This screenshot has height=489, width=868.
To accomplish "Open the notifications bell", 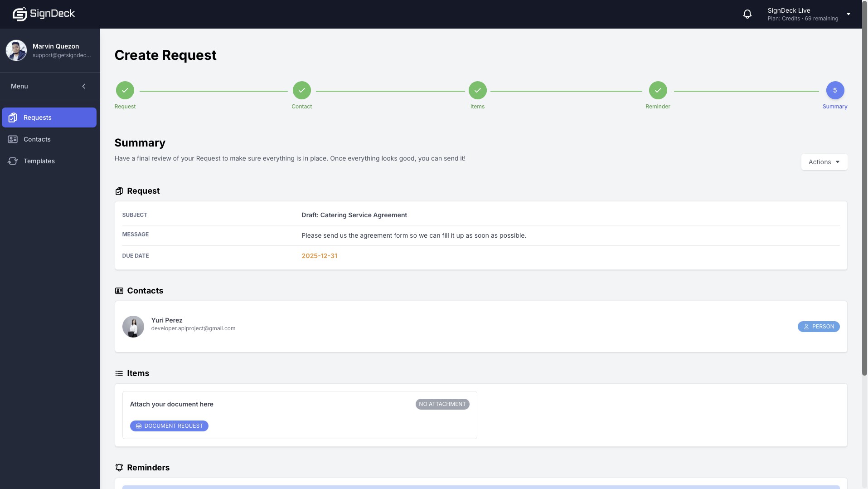I will (747, 14).
